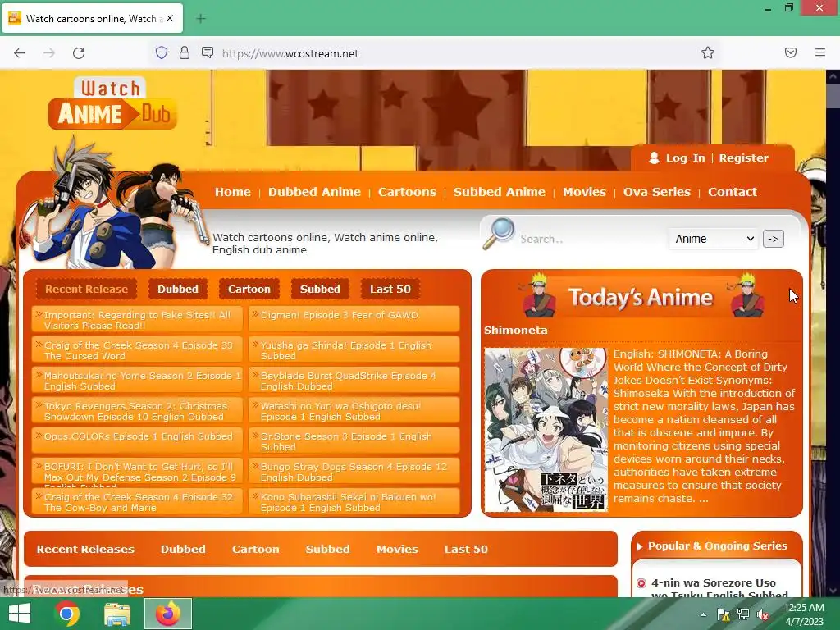Click the Register link
This screenshot has height=630, width=840.
pos(743,158)
